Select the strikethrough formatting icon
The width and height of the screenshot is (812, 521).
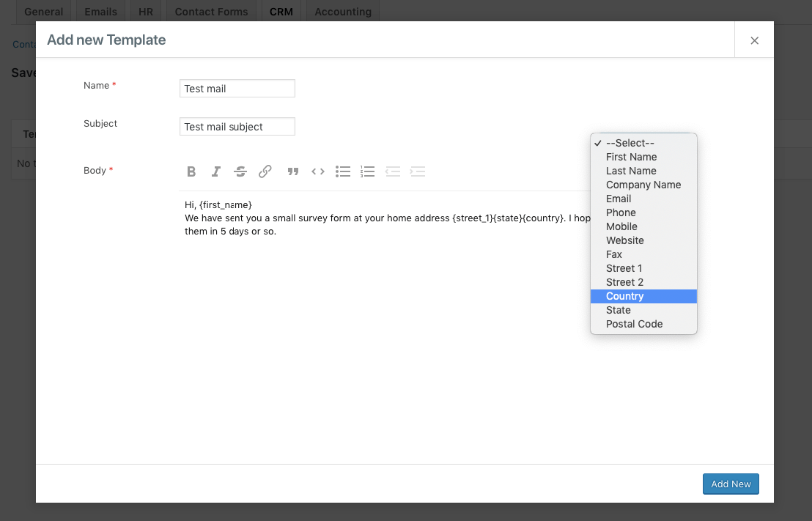(x=240, y=171)
